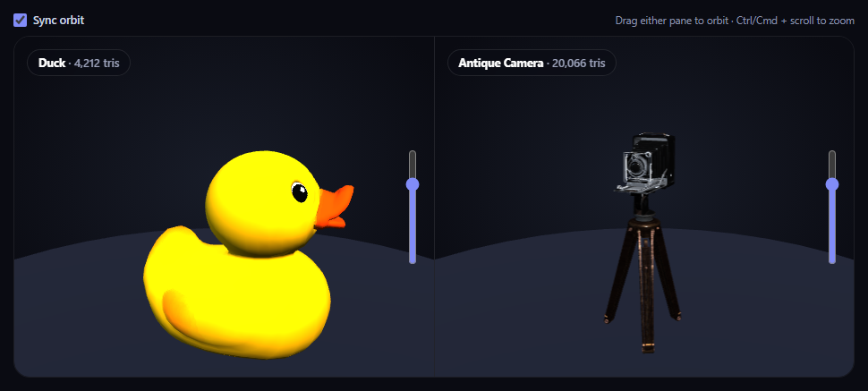
Task: Click the Antique Camera 20,066 tris label
Action: click(x=532, y=64)
